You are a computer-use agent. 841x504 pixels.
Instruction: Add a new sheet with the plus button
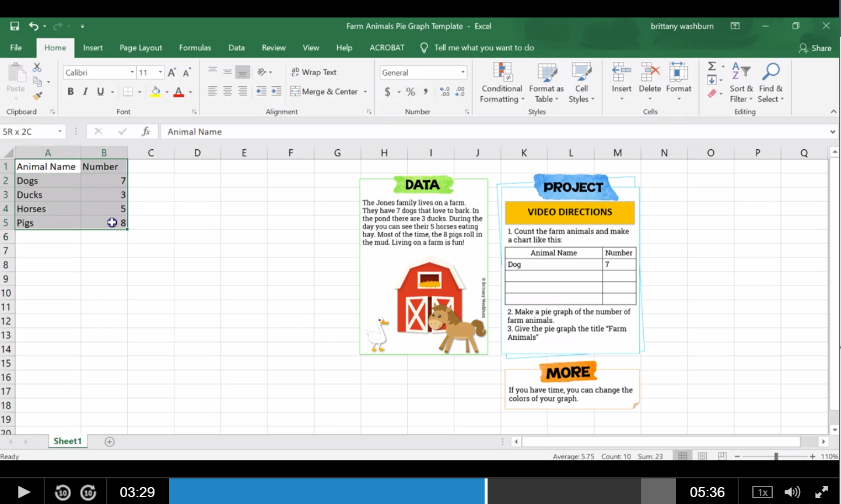pyautogui.click(x=110, y=442)
